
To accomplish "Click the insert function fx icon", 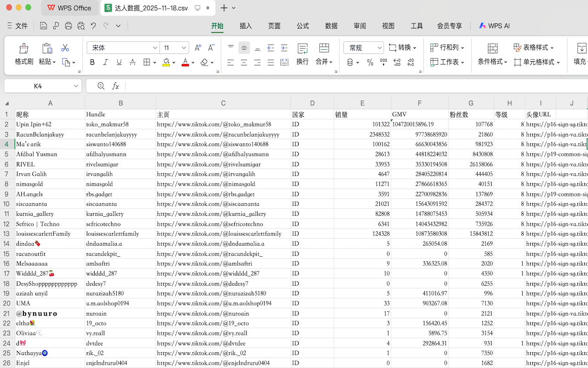I will point(116,86).
